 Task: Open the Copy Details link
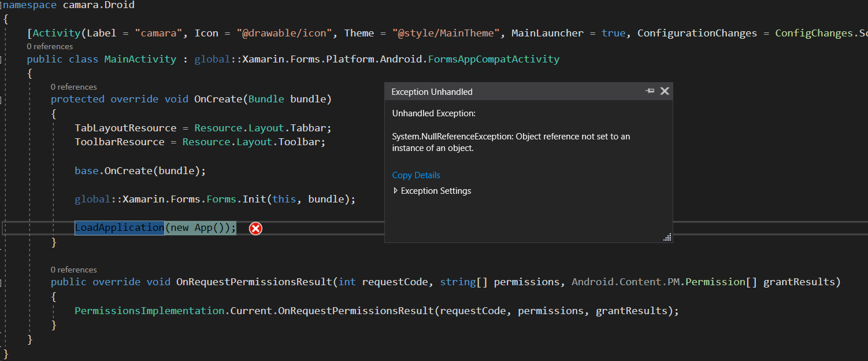tap(416, 175)
